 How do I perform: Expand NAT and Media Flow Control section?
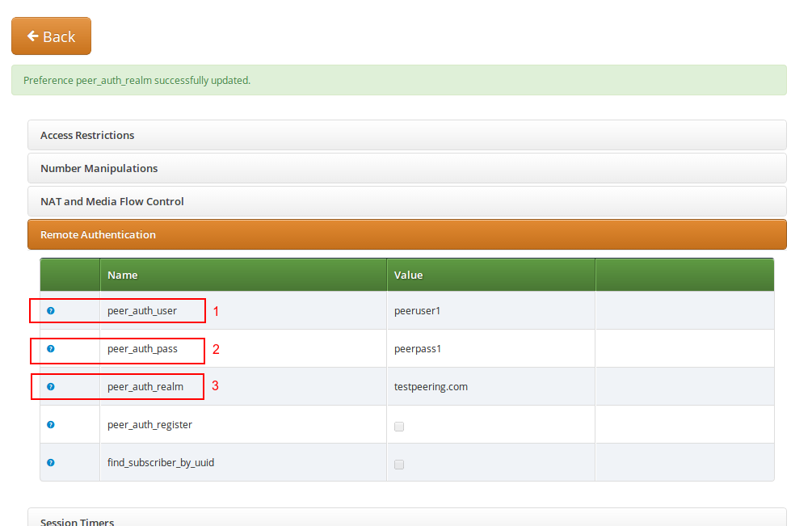(x=111, y=201)
